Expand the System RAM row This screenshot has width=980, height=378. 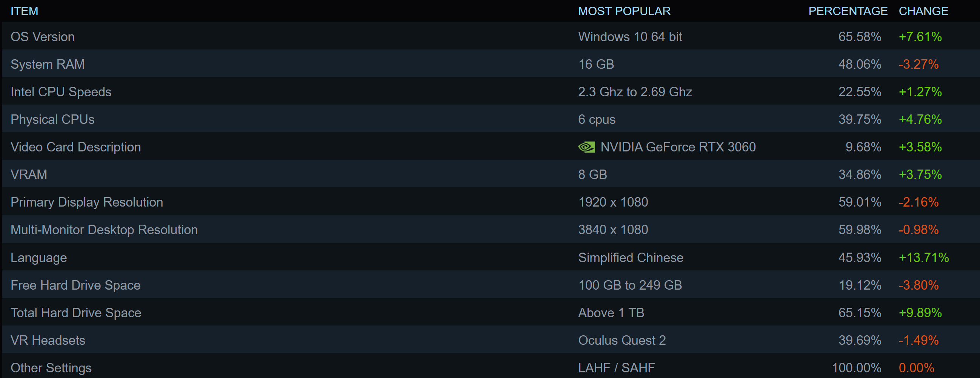pos(48,64)
